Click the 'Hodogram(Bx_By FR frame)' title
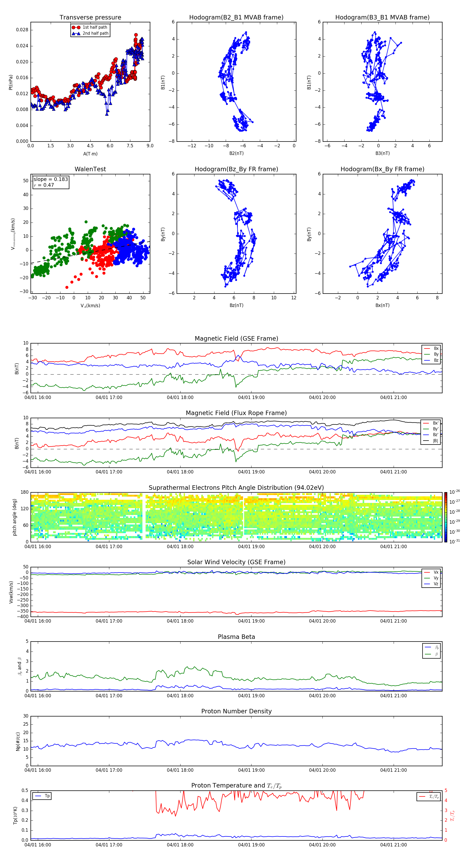This screenshot has width=473, height=868. point(382,169)
